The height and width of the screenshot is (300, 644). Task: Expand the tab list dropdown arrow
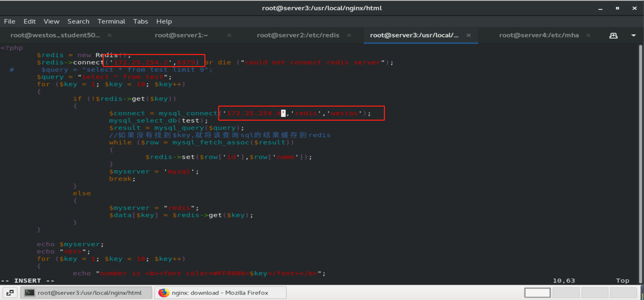click(x=634, y=36)
